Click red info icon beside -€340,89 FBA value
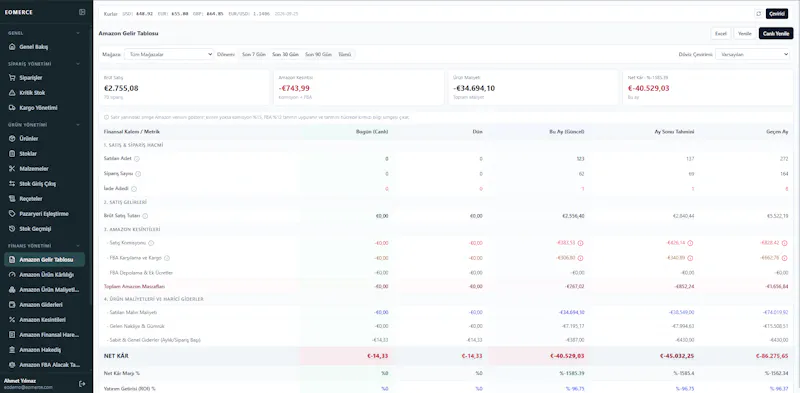This screenshot has height=393, width=800. 690,258
